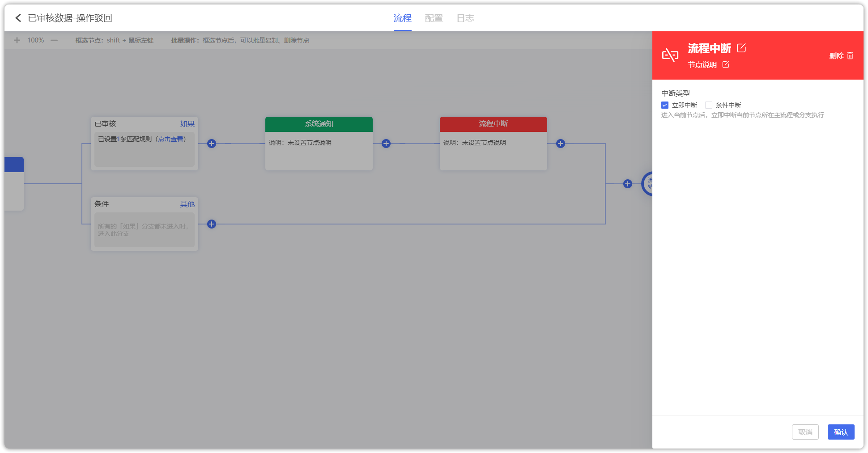This screenshot has height=453, width=868.
Task: Open the 点击查看 matching rules link
Action: click(x=170, y=139)
